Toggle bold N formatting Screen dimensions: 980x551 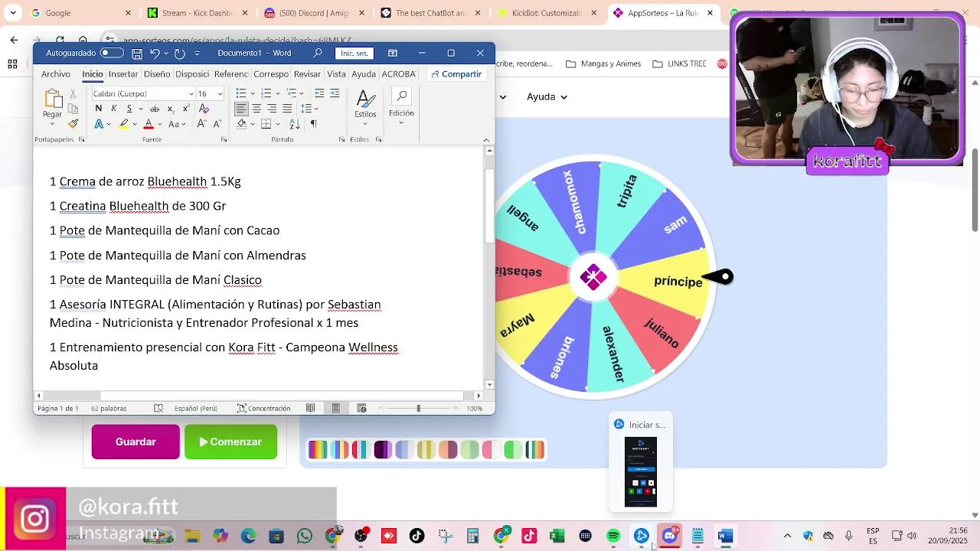coord(98,109)
